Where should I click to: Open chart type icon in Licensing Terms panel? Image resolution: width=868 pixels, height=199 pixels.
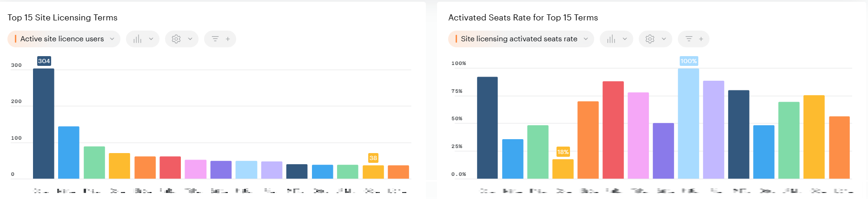pyautogui.click(x=137, y=39)
